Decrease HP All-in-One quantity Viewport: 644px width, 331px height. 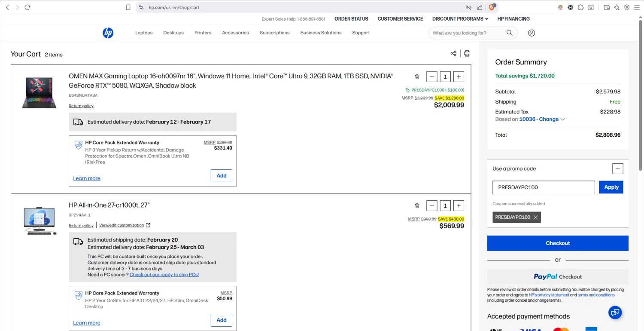(432, 205)
